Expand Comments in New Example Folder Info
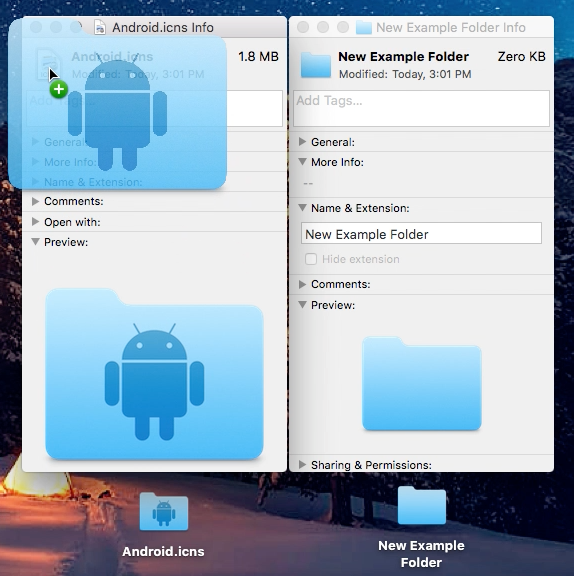Viewport: 574px width, 576px height. point(302,284)
